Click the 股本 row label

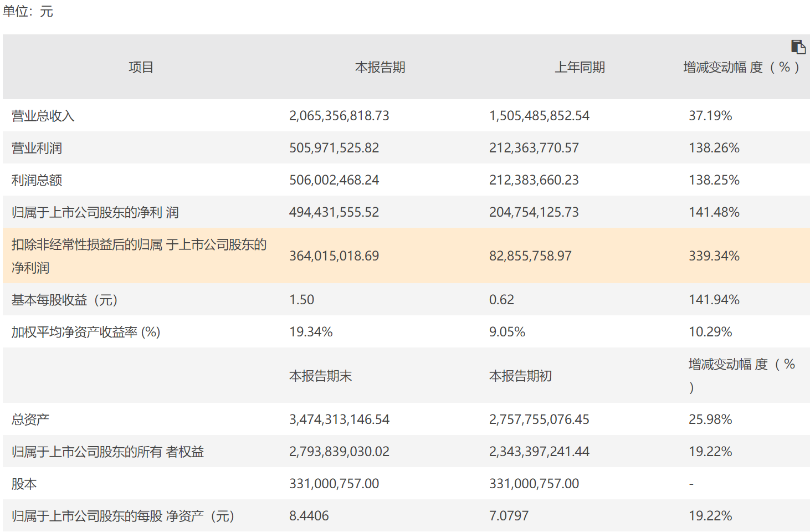tap(24, 484)
